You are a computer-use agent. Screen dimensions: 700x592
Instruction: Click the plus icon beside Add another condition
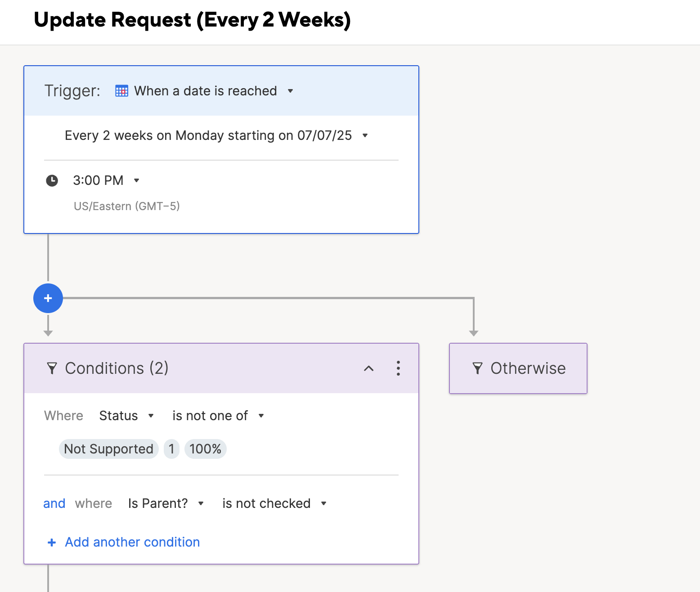52,543
